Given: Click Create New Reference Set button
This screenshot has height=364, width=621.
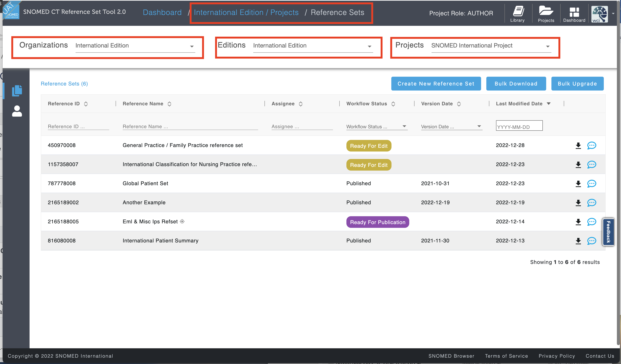Looking at the screenshot, I should pyautogui.click(x=436, y=84).
